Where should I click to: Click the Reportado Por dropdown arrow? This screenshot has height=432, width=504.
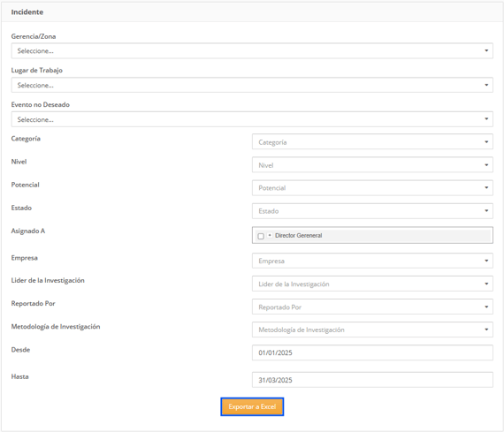486,307
